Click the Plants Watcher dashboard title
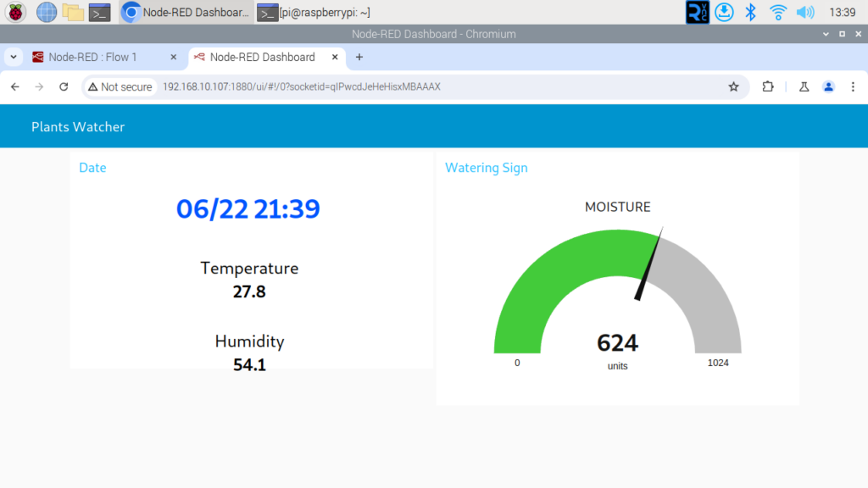The width and height of the screenshot is (868, 488). pos(78,127)
